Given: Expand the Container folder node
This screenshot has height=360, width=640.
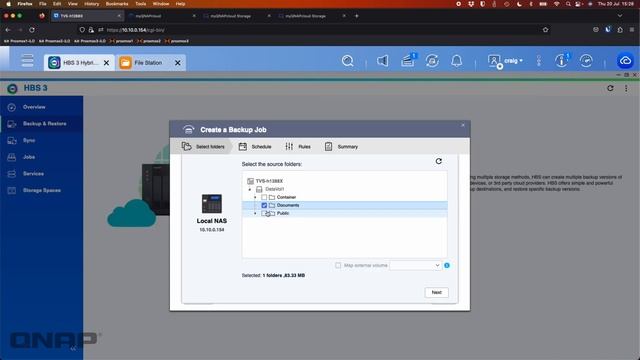Looking at the screenshot, I should pyautogui.click(x=256, y=198).
